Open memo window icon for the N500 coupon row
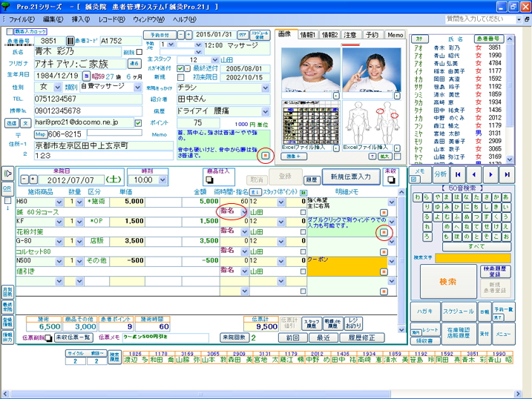The width and height of the screenshot is (532, 399). point(384,271)
